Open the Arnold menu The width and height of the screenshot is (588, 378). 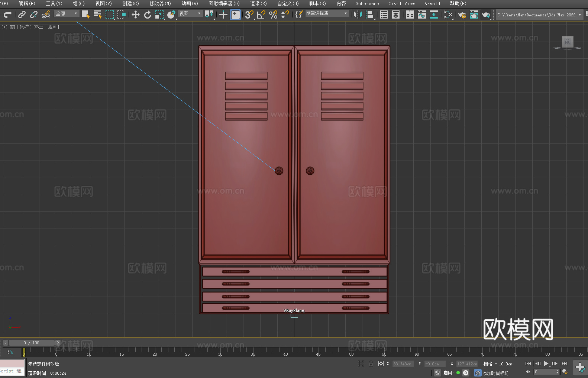(x=432, y=3)
